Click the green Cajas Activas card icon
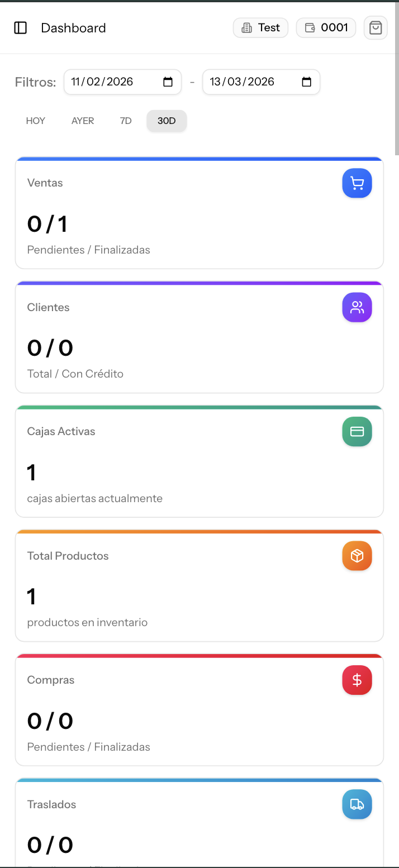The height and width of the screenshot is (868, 399). tap(357, 432)
